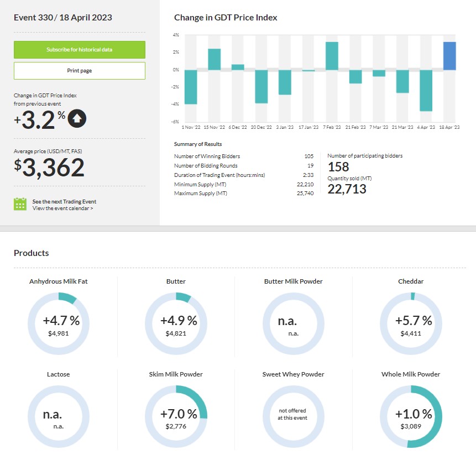Click the Skim Milk Powder product title
This screenshot has width=476, height=460.
click(176, 374)
